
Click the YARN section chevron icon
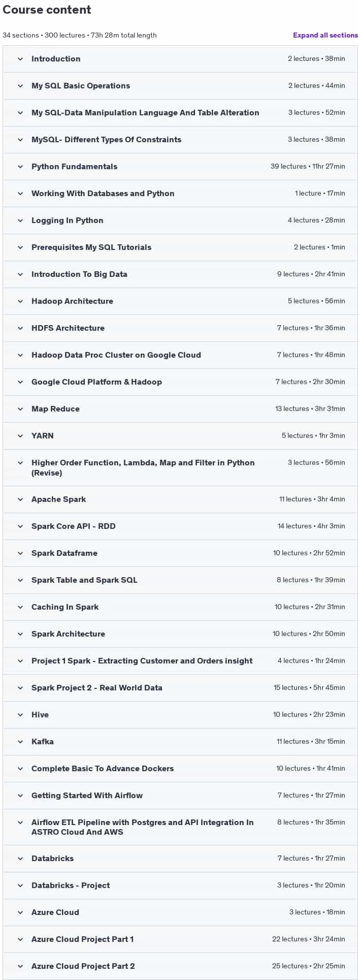tap(20, 436)
